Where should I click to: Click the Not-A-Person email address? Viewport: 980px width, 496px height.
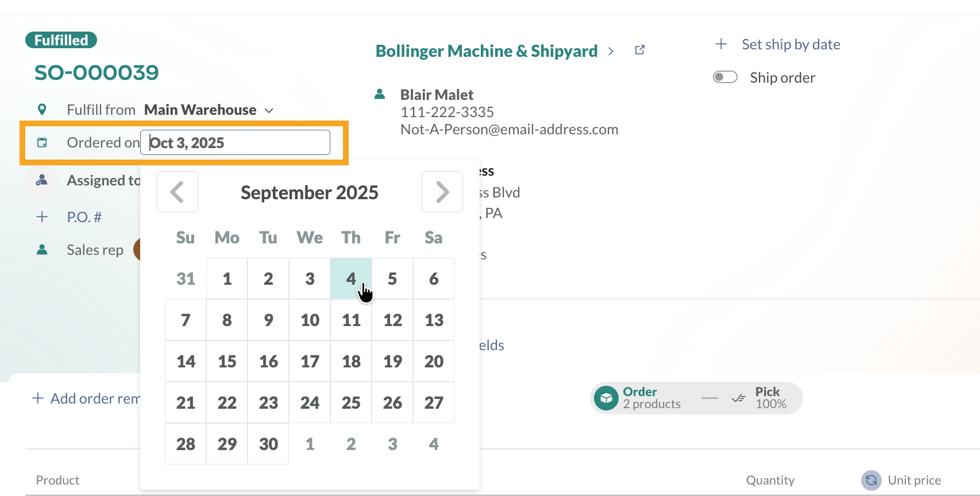point(509,129)
